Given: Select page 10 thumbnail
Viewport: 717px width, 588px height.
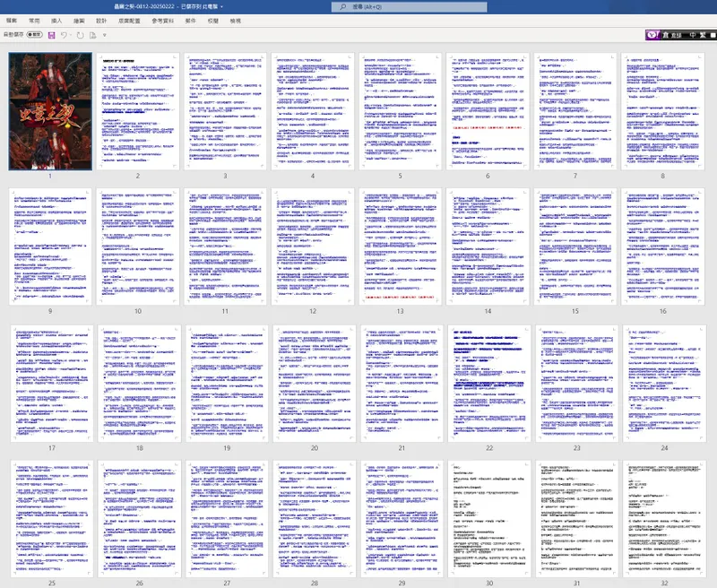Looking at the screenshot, I should (138, 246).
